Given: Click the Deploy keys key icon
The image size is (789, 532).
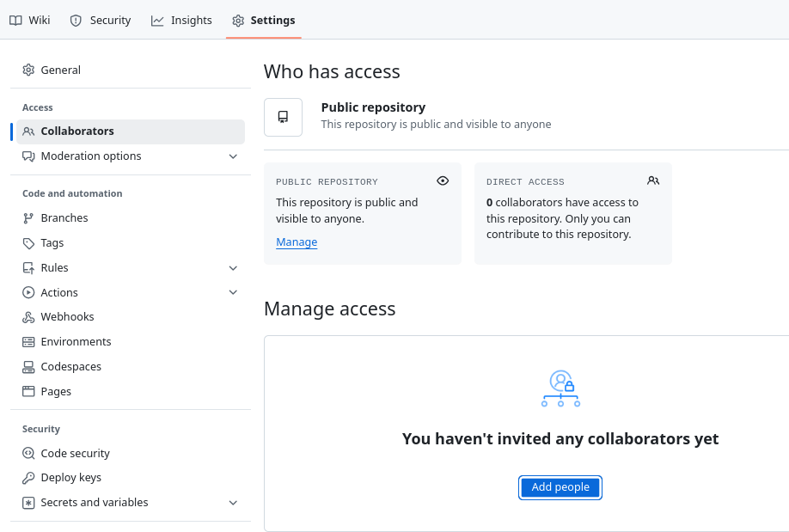Looking at the screenshot, I should click(28, 477).
